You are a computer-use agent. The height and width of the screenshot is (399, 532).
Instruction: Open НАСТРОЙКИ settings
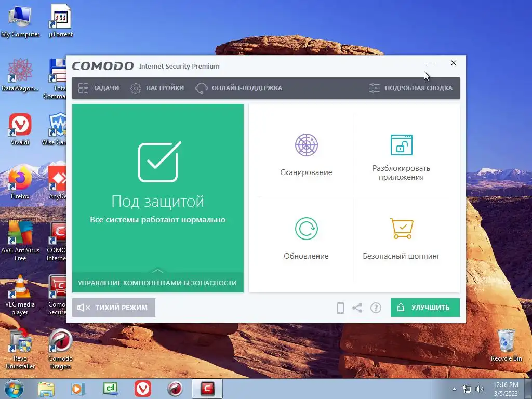[x=157, y=88]
